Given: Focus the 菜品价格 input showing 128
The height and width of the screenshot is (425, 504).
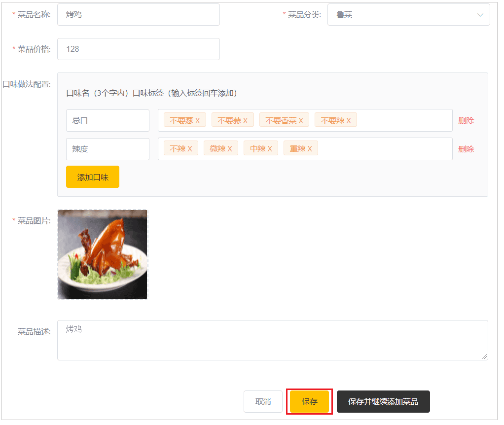Looking at the screenshot, I should coord(138,49).
